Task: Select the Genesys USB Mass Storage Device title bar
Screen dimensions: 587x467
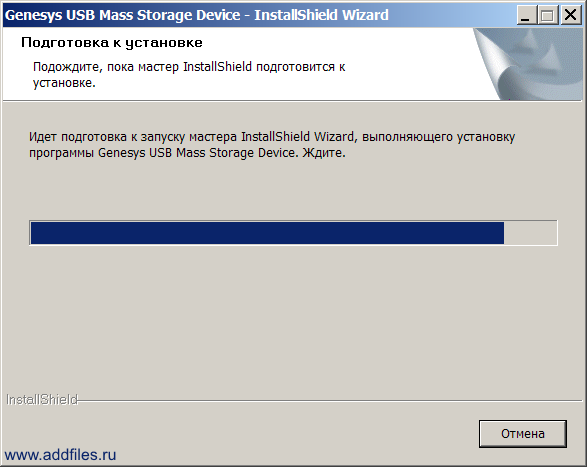Action: pos(260,15)
